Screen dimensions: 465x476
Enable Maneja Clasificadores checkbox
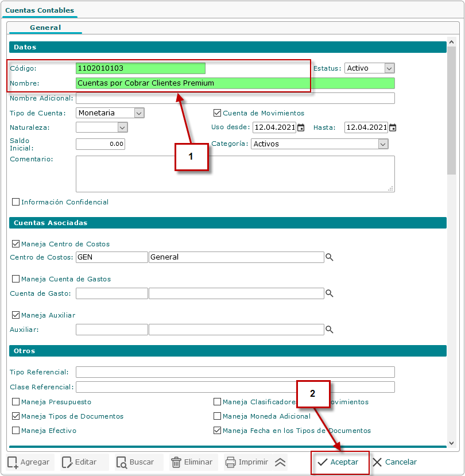click(x=217, y=401)
